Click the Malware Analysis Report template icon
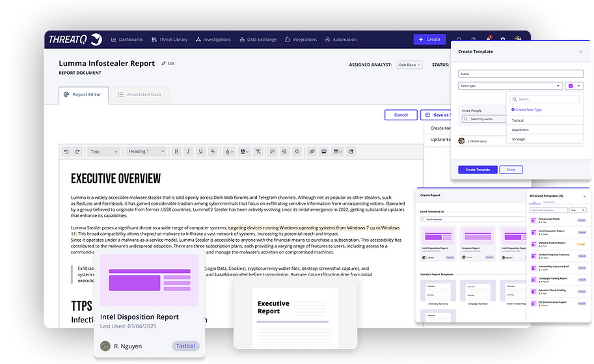Viewport: 594px width, 364px height. [533, 244]
